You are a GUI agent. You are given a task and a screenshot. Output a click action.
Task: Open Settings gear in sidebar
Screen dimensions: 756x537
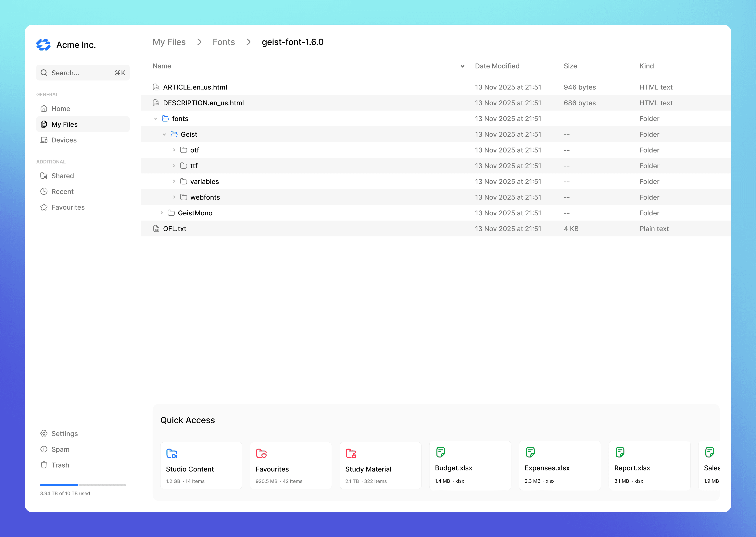pos(44,434)
